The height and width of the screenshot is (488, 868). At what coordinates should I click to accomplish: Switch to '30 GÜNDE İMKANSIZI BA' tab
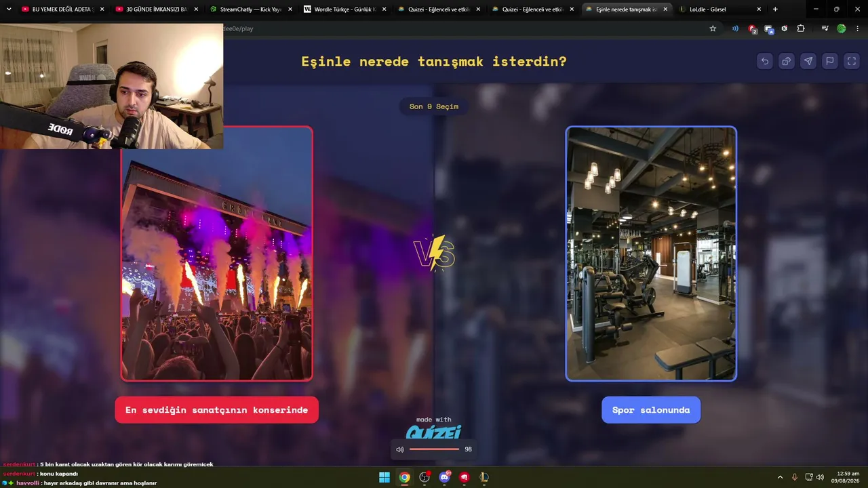coord(157,9)
